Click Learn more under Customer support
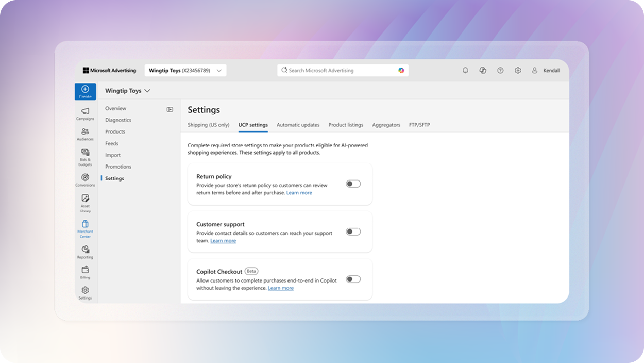Image resolution: width=644 pixels, height=363 pixels. click(223, 241)
